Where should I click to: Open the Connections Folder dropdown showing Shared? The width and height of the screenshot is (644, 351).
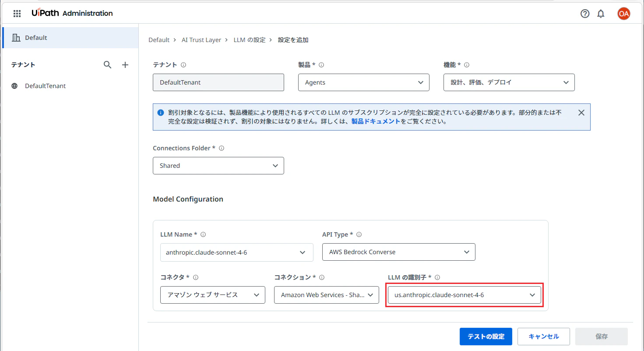click(x=218, y=166)
